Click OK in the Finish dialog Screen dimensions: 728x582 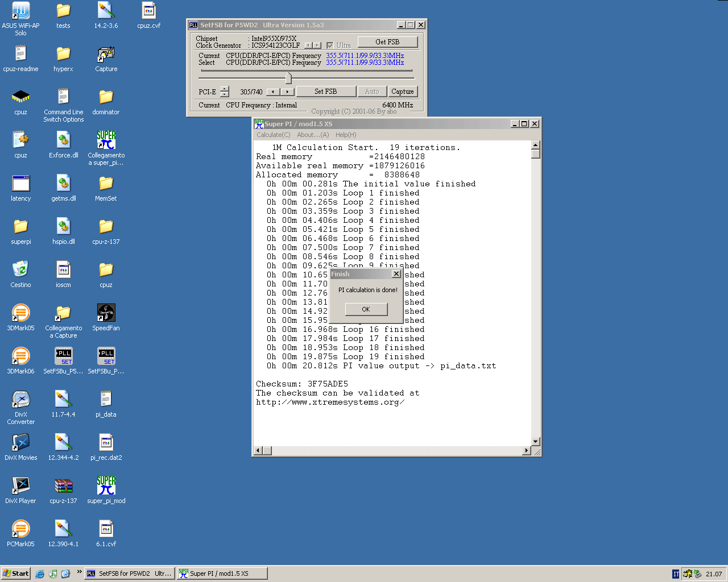click(366, 309)
